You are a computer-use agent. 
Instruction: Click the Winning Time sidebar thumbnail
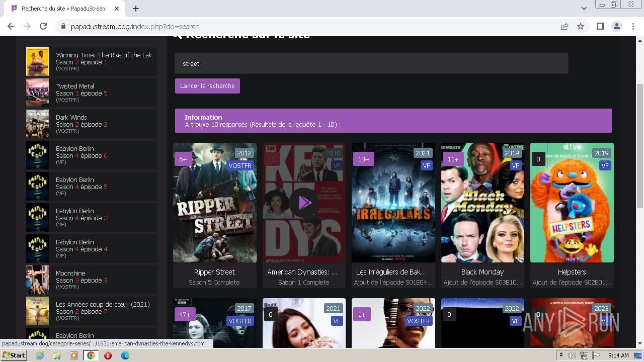(x=37, y=61)
